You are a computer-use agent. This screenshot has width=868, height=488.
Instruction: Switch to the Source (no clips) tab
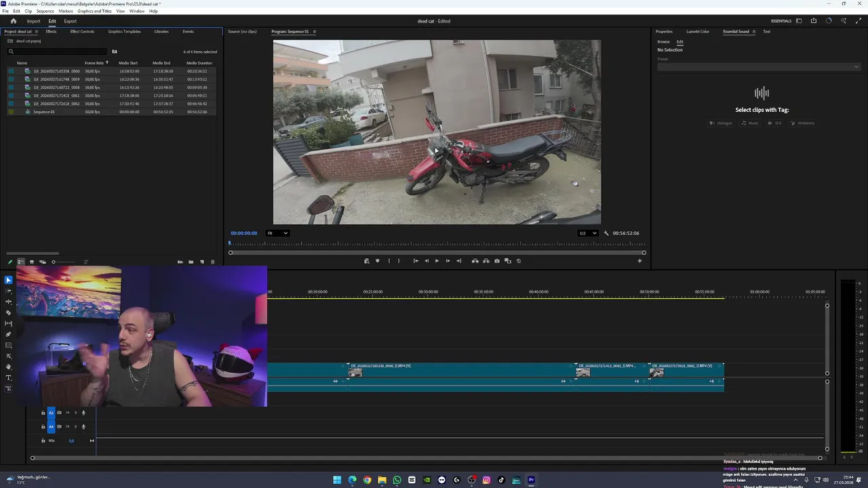tap(242, 31)
